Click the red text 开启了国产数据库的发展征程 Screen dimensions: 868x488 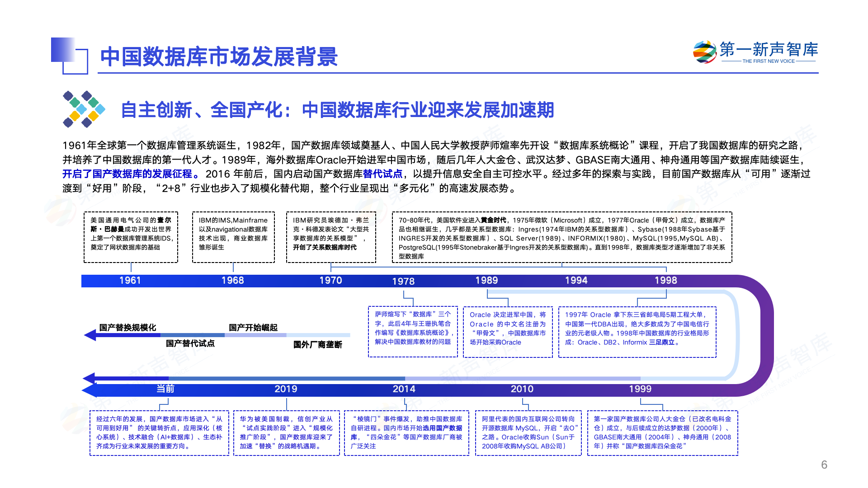tap(129, 172)
